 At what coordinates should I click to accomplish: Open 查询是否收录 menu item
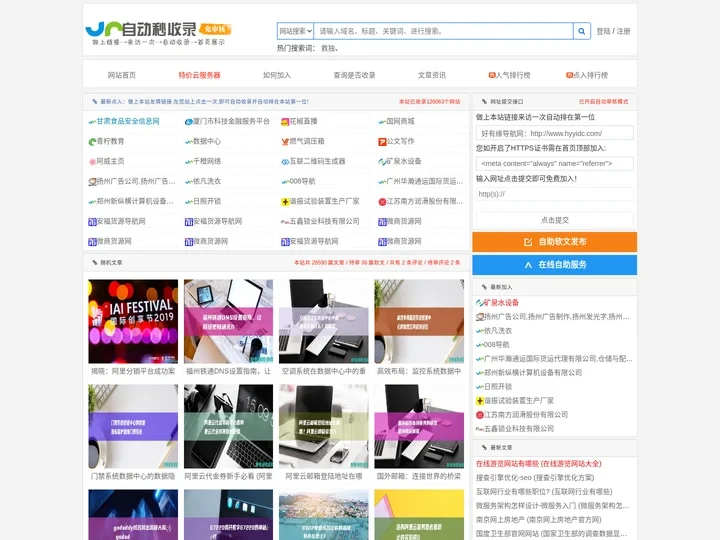[x=354, y=75]
